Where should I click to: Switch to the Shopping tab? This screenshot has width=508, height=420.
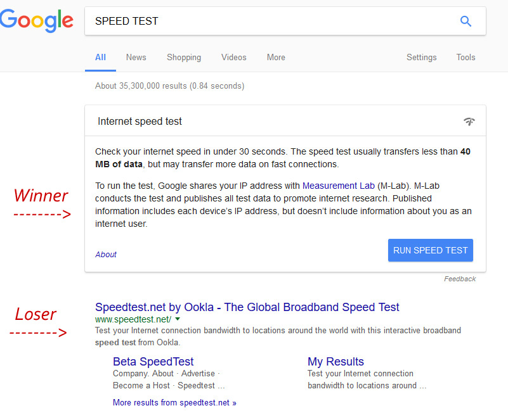184,57
